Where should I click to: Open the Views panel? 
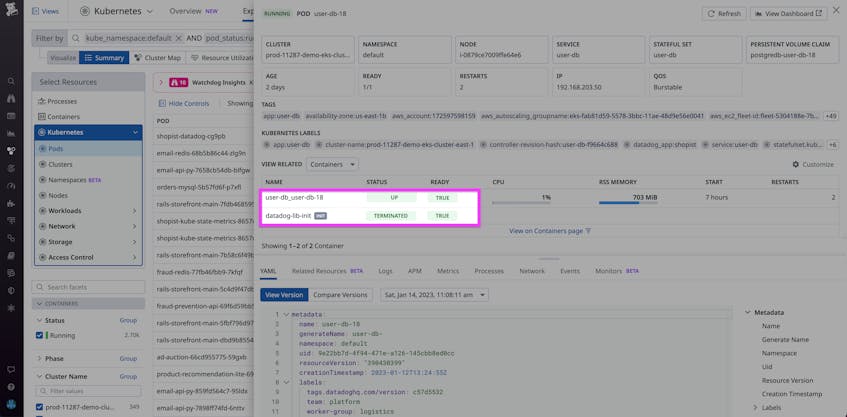point(45,11)
